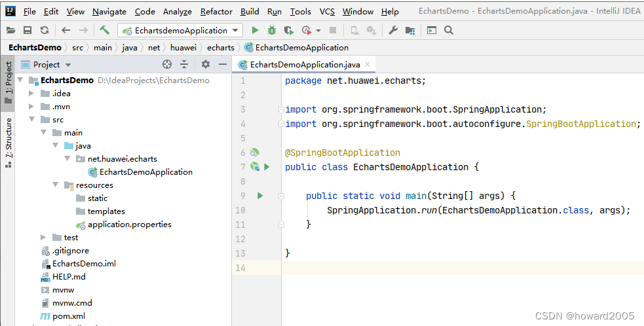Start debugging with the Debug bug icon
644x326 pixels.
coord(272,30)
